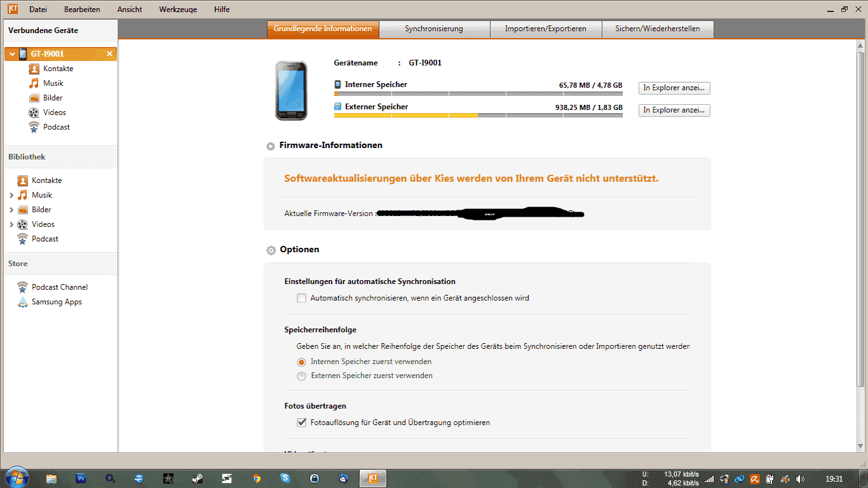
Task: Open the Windows Start menu
Action: (17, 477)
